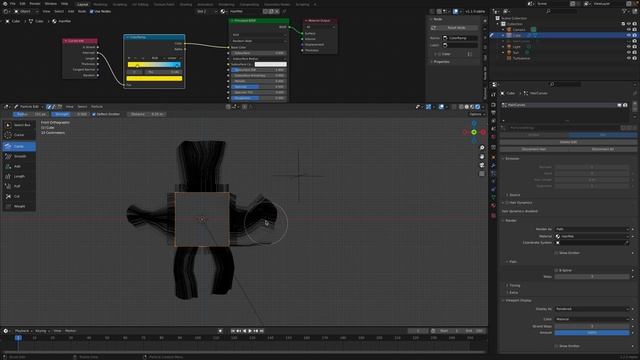Click Delete Edit button
Viewport: 640px width, 360px height.
click(x=568, y=142)
